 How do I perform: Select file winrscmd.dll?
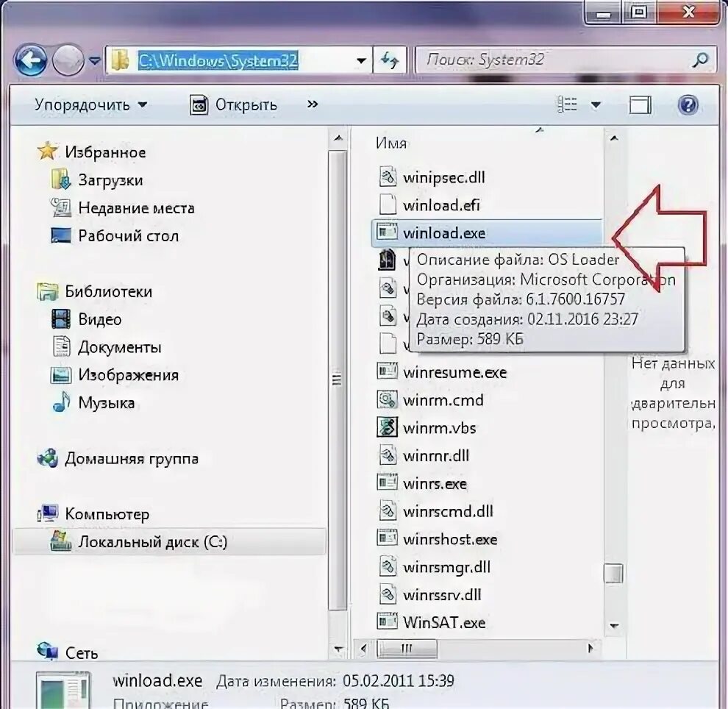click(448, 512)
